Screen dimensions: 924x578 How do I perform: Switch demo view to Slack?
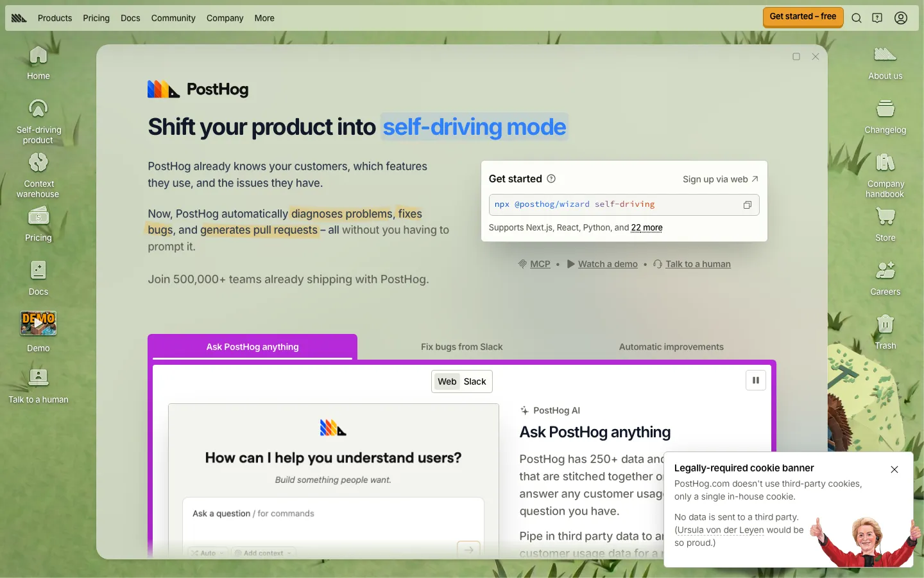pyautogui.click(x=475, y=381)
